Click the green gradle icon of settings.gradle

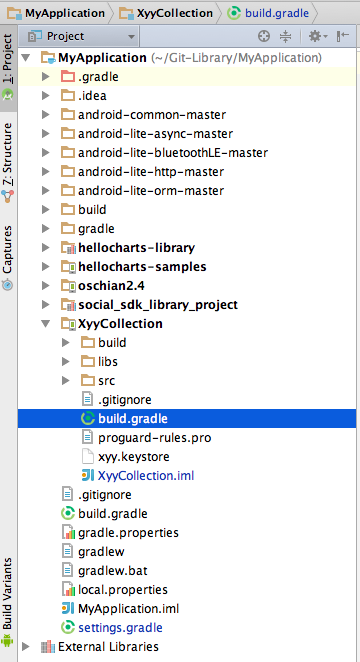click(x=68, y=627)
